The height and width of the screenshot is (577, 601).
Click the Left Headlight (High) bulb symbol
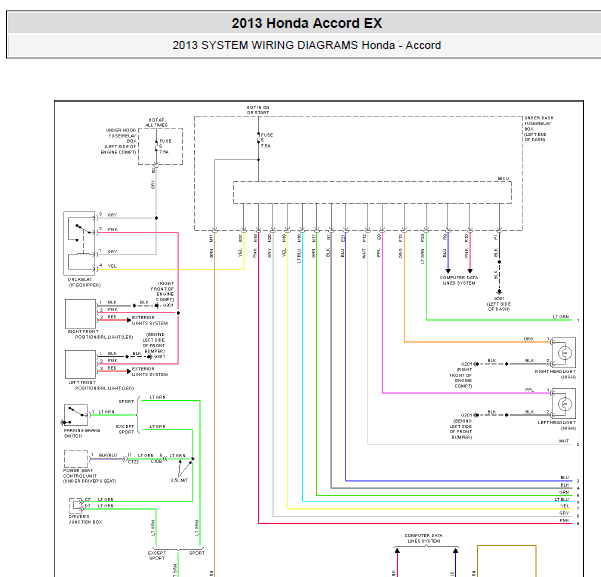coord(564,403)
